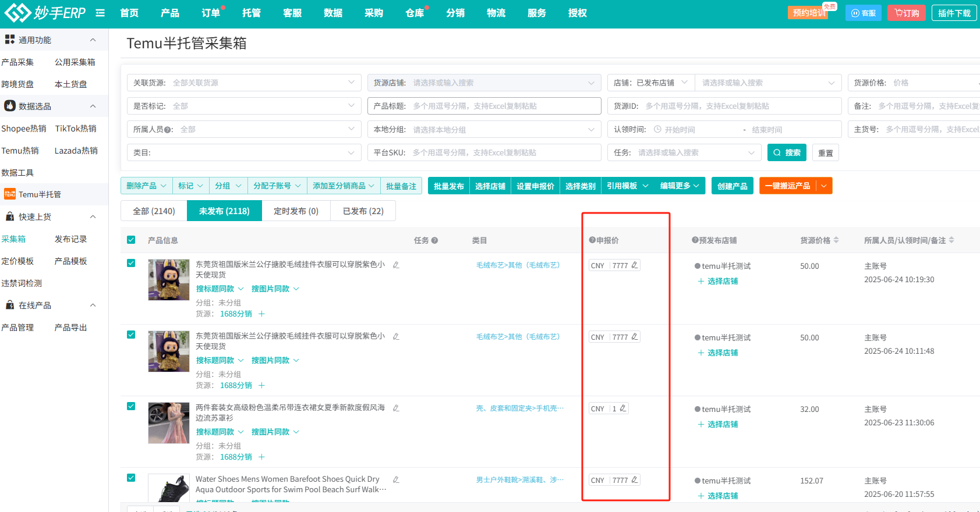Expand 一键搬运产品 arrow dropdown

[x=824, y=186]
